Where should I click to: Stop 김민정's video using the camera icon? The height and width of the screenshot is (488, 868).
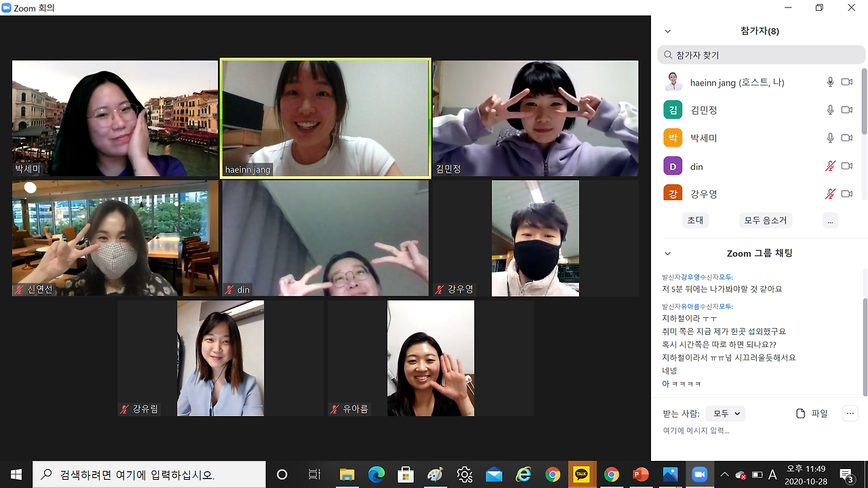click(x=846, y=109)
